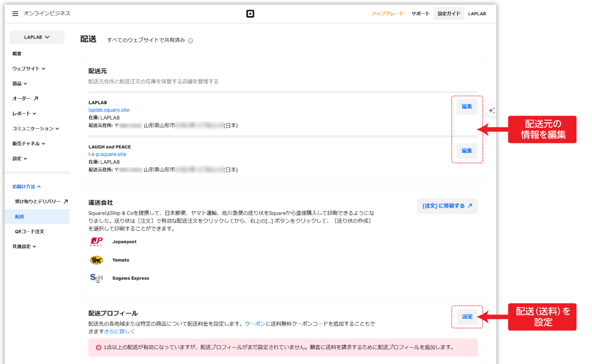The height and width of the screenshot is (364, 592).
Task: Click the info icon beside すべてのウェブサイトで共有済み
Action: 190,40
